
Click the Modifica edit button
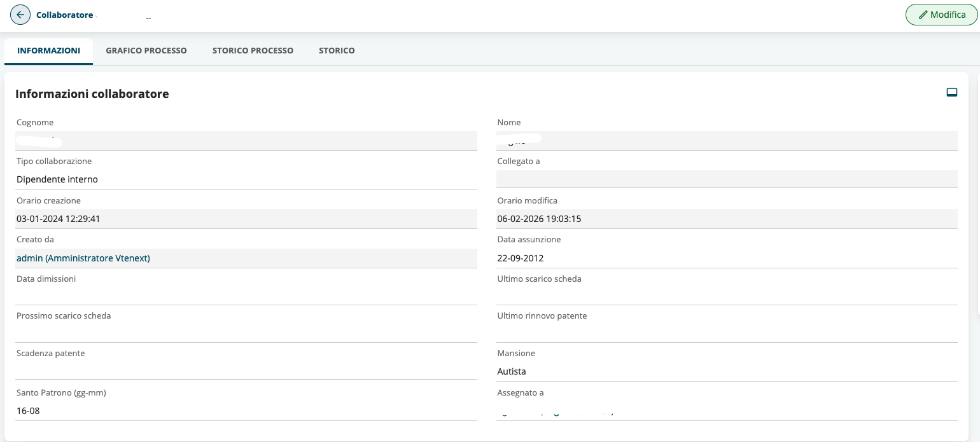[941, 15]
